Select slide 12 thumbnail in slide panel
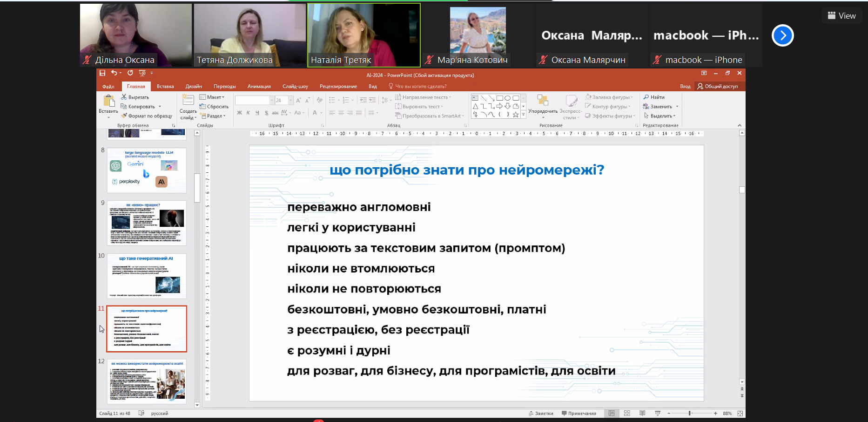Screen dimensions: 868x422 [147, 381]
